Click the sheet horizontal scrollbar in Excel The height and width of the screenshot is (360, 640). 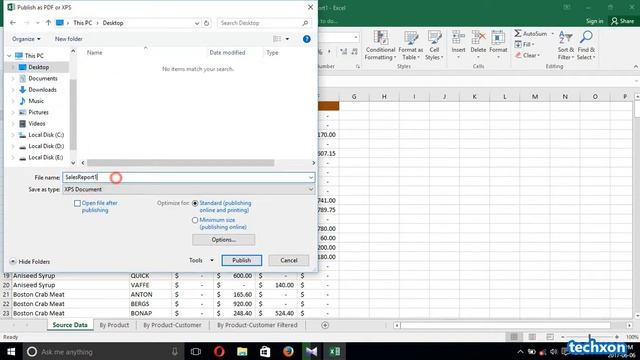coord(506,325)
